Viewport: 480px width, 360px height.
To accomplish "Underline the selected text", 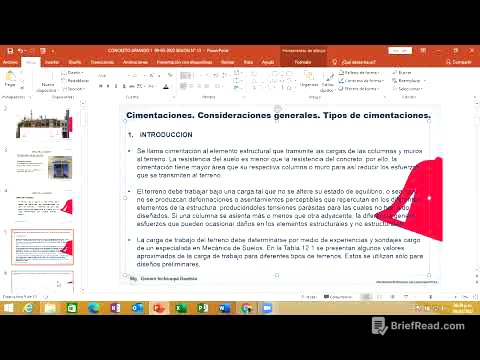I will click(116, 86).
